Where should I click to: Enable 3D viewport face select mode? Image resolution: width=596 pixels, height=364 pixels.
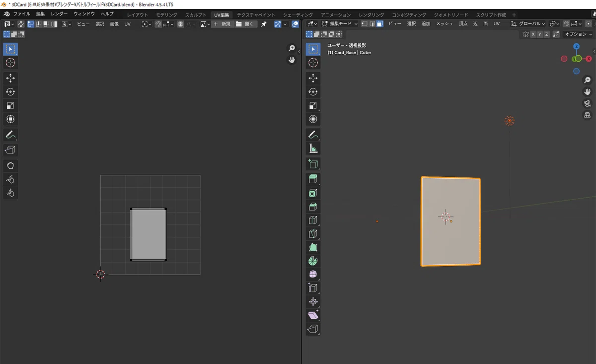[x=380, y=24]
